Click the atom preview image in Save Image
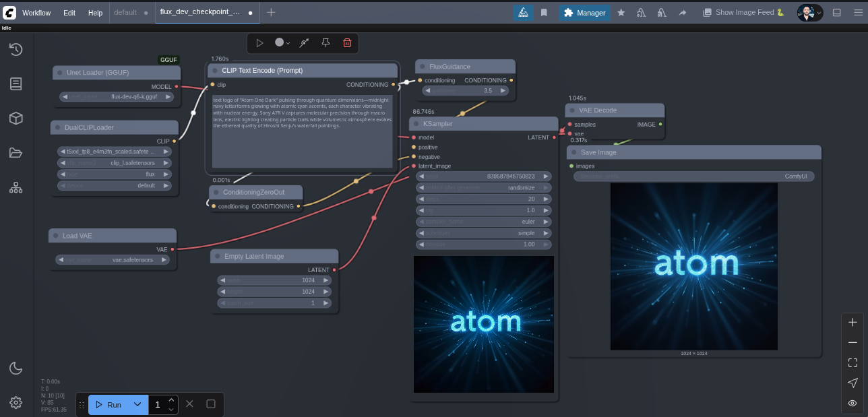The height and width of the screenshot is (417, 868). (x=693, y=266)
